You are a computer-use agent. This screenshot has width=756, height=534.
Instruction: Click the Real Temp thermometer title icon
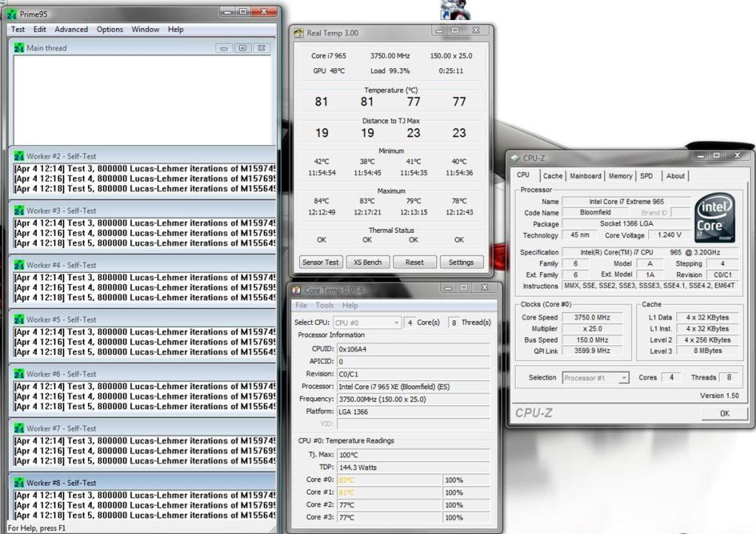coord(299,33)
